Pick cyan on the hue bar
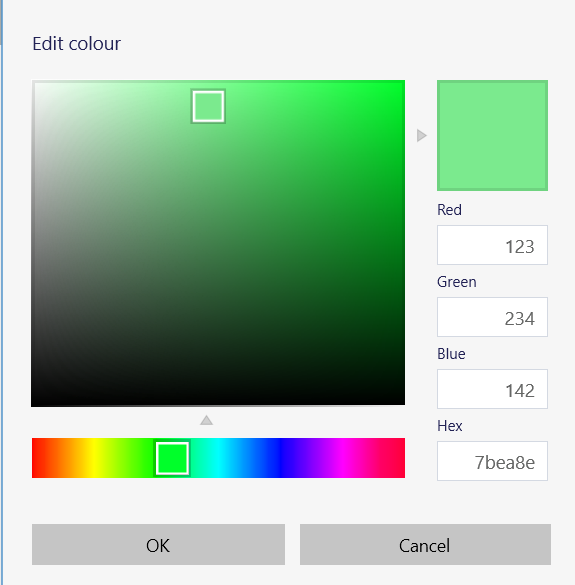575x585 pixels. tap(219, 458)
